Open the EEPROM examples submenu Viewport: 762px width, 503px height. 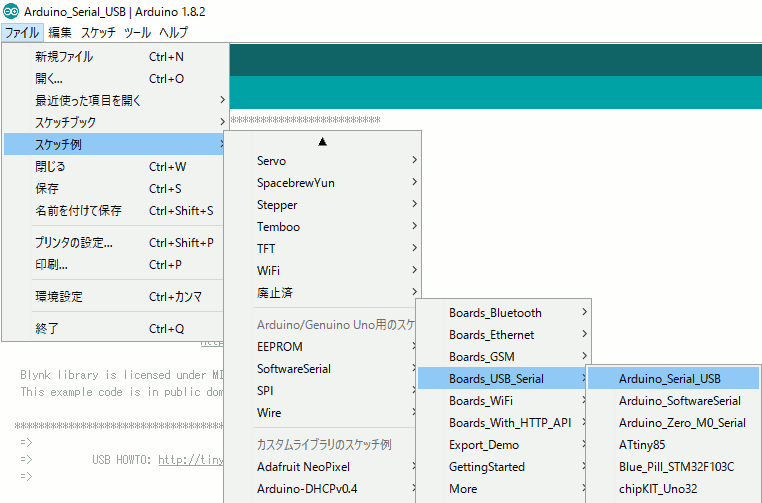(321, 347)
